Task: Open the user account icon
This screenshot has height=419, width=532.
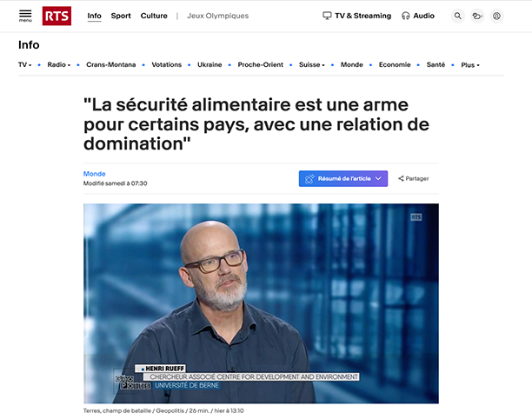Action: [x=496, y=16]
